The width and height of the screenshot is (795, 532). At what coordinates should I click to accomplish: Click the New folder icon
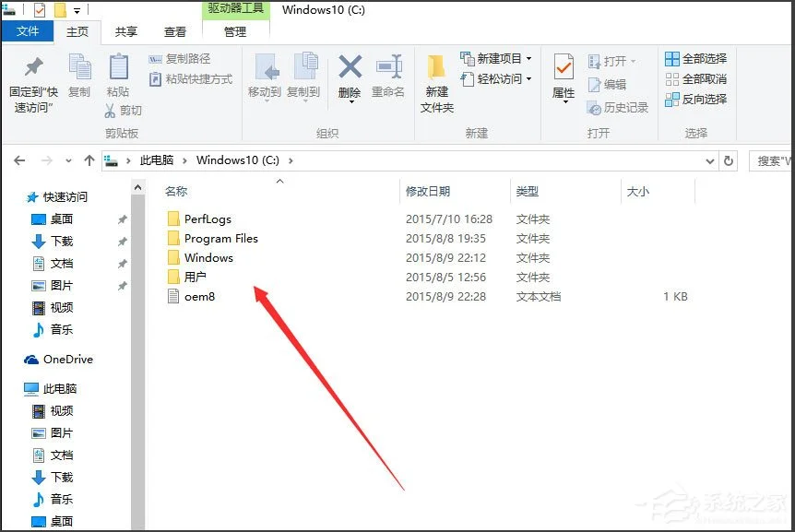436,67
